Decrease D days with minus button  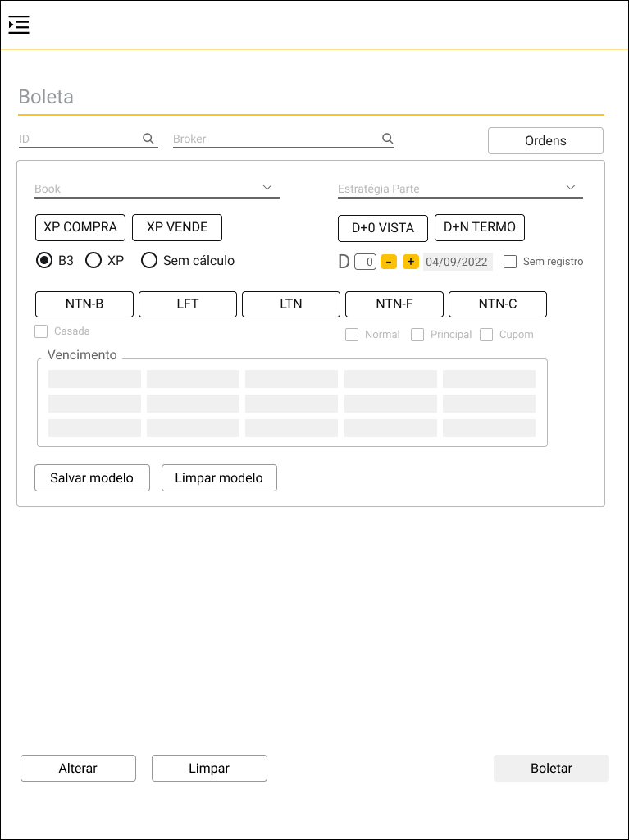(389, 262)
